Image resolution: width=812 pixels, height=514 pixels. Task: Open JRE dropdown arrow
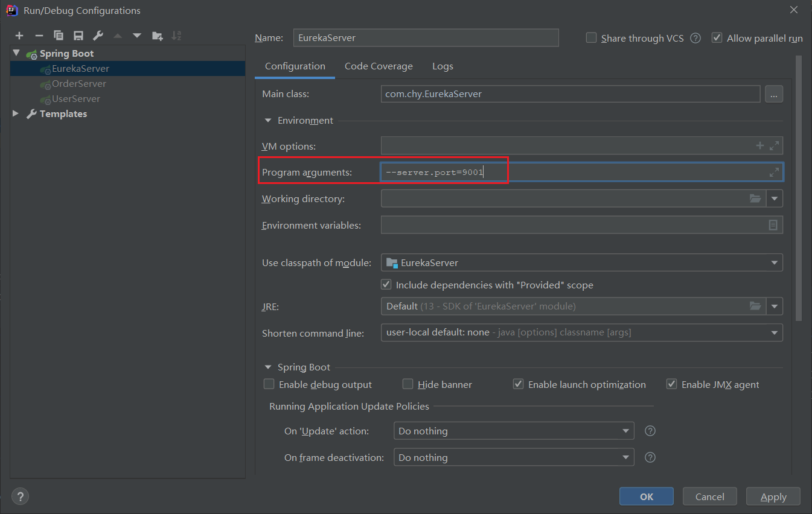pyautogui.click(x=775, y=306)
